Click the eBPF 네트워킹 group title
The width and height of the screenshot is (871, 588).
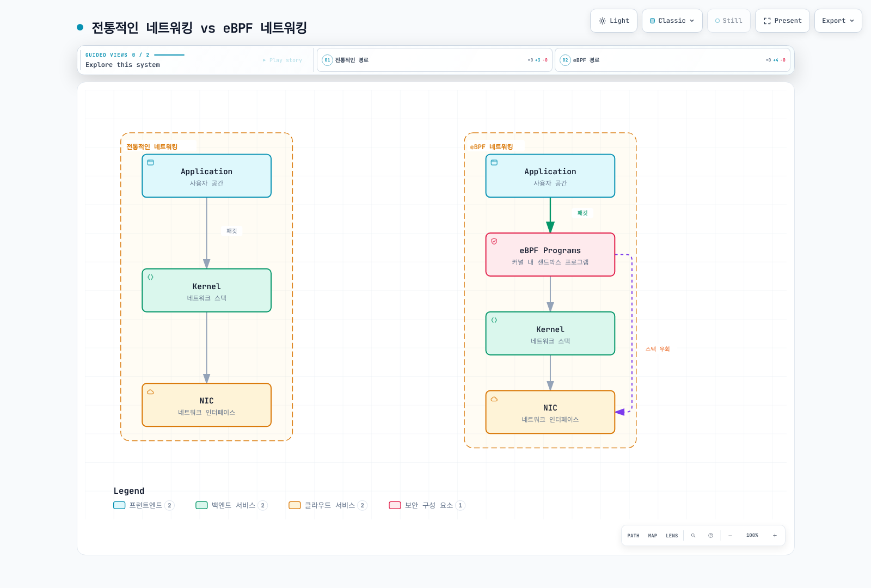[492, 147]
